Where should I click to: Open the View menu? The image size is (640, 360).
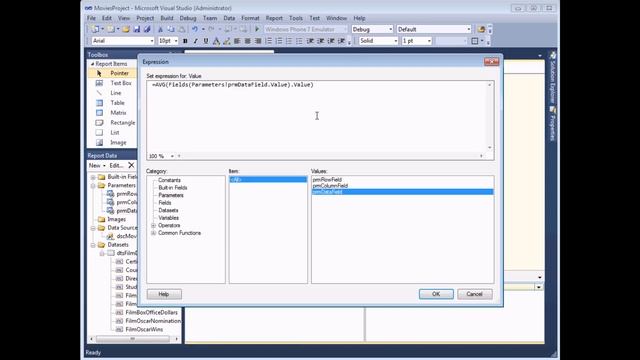124,18
